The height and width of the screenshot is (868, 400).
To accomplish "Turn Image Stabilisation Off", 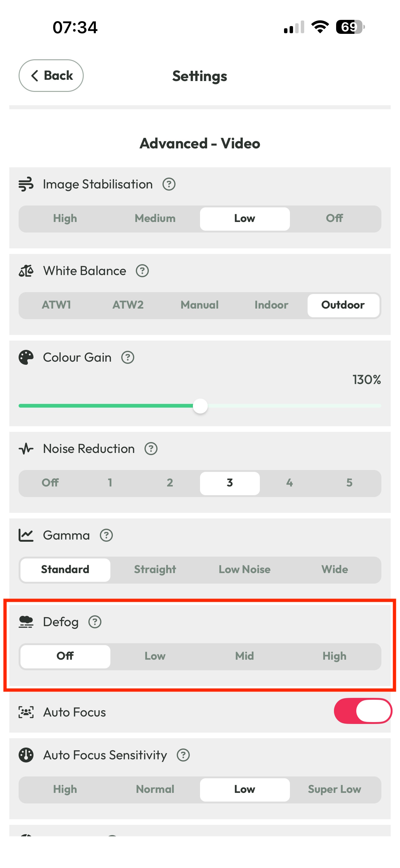I will 334,219.
